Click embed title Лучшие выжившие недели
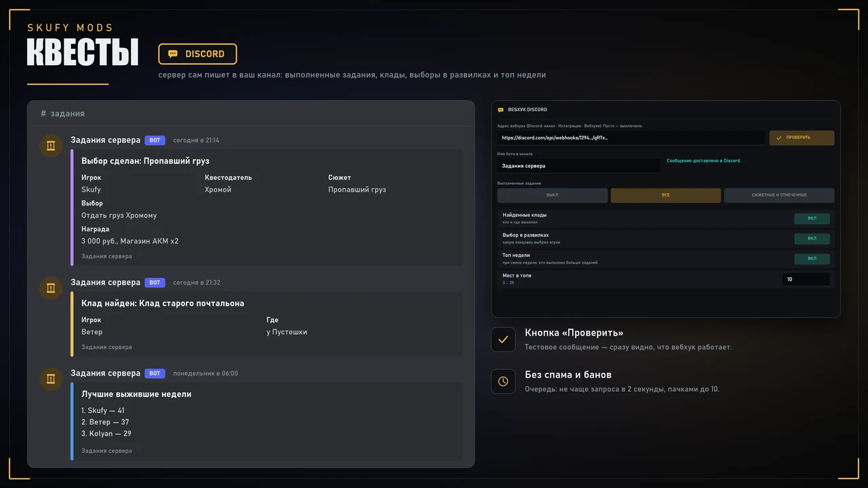 coord(136,394)
